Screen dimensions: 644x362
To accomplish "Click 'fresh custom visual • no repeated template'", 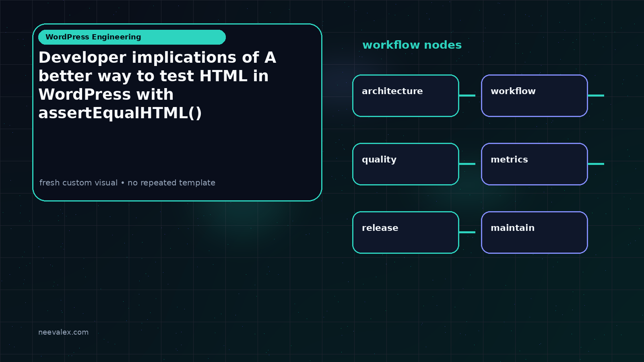I will (x=127, y=183).
